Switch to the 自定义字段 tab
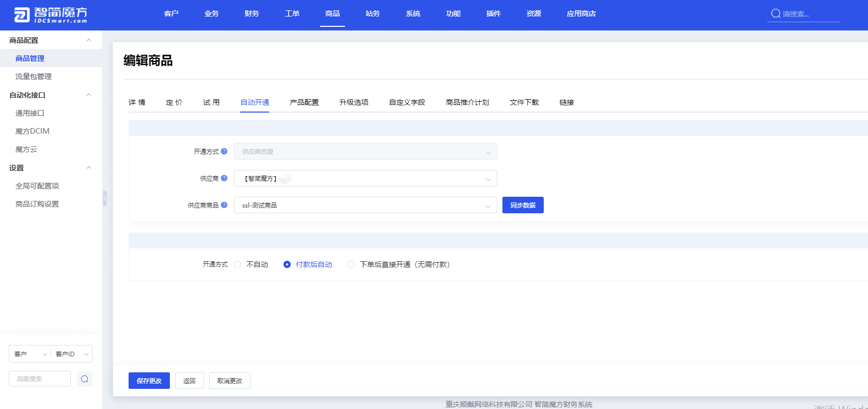868x409 pixels. (407, 102)
